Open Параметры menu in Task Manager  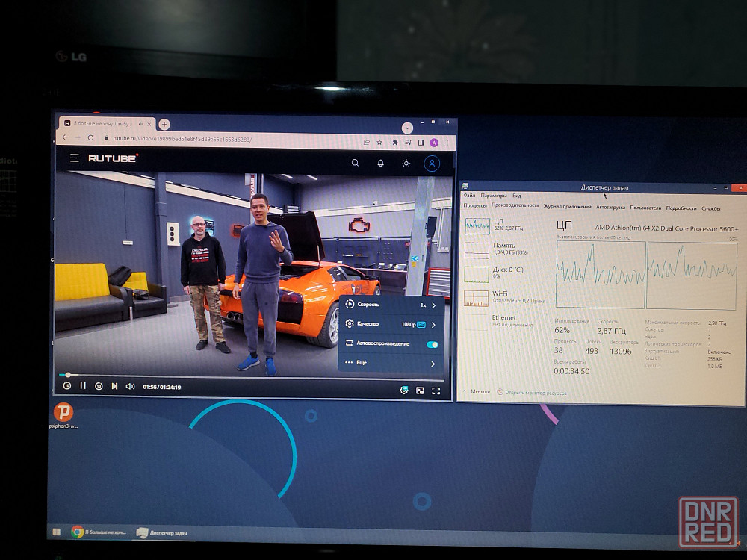pos(494,195)
